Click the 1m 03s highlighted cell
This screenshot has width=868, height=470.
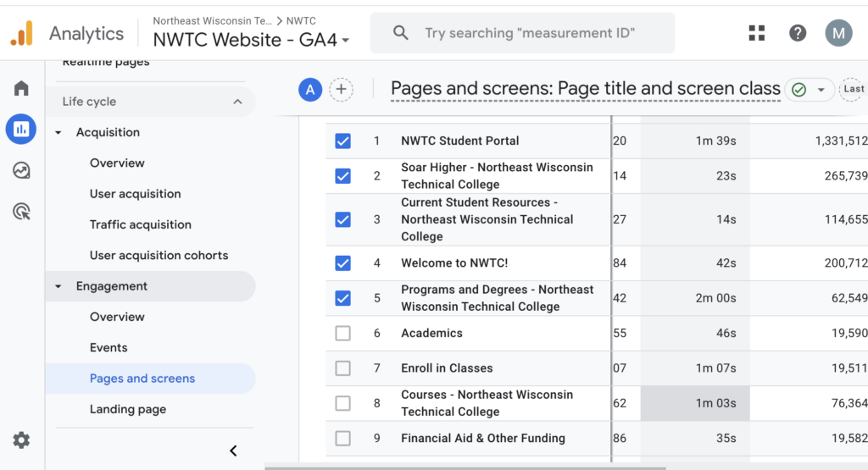[x=695, y=403]
